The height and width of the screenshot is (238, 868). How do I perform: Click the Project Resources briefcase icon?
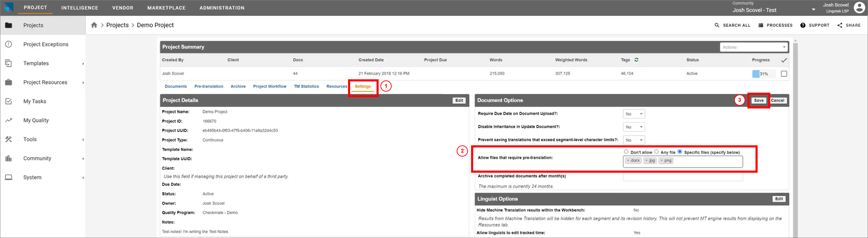point(8,82)
